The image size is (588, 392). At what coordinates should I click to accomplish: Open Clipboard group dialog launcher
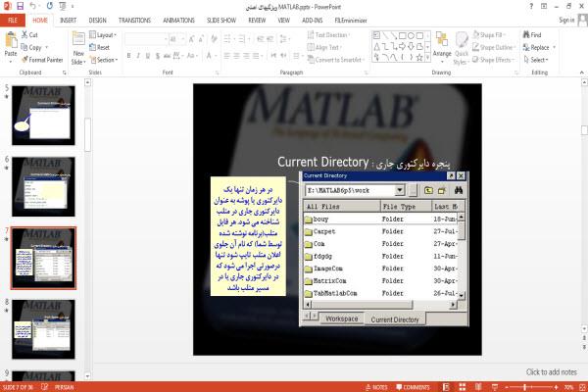pos(64,73)
